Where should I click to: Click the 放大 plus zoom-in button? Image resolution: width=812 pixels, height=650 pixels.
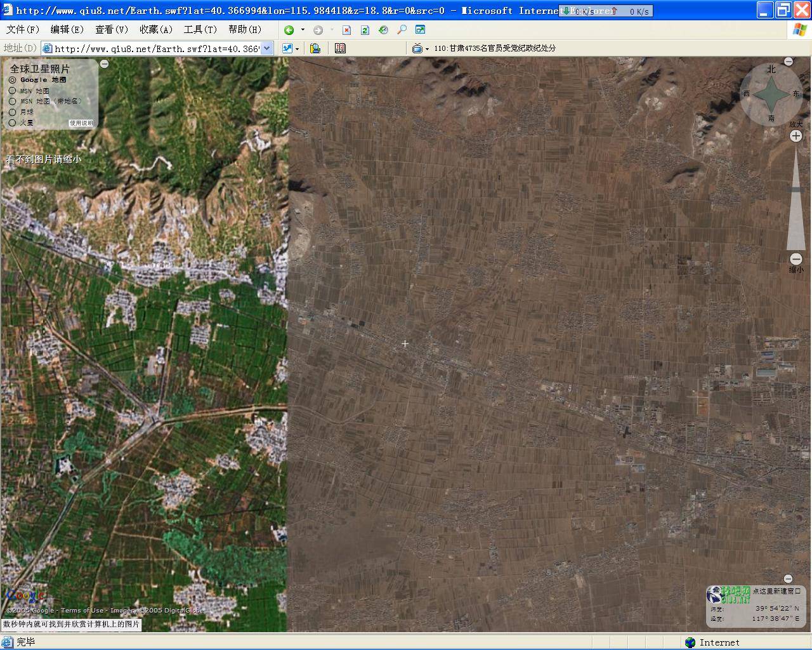(x=796, y=136)
